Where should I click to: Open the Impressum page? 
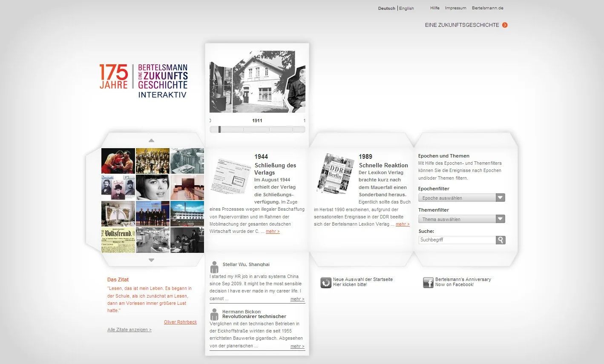[x=456, y=8]
